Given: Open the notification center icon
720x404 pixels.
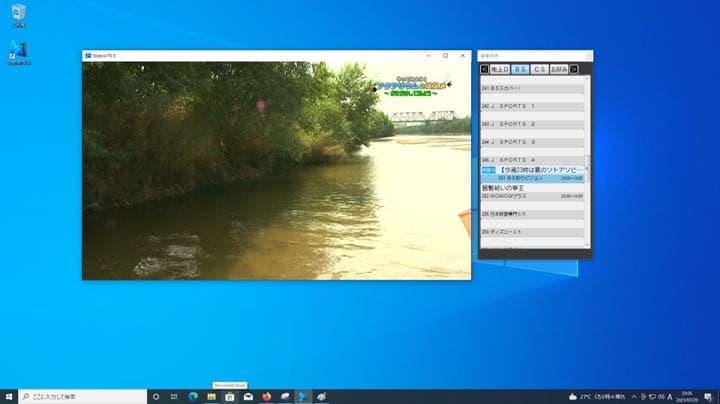Looking at the screenshot, I should coord(709,397).
